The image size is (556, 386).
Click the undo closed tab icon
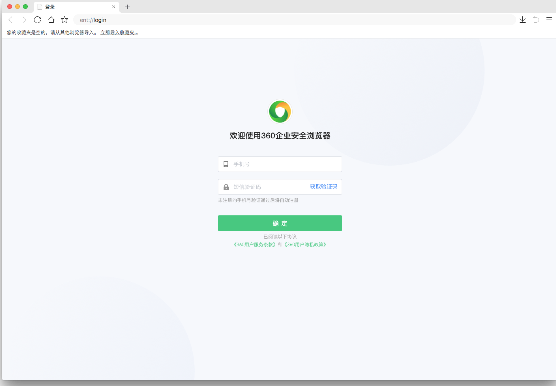(x=536, y=20)
